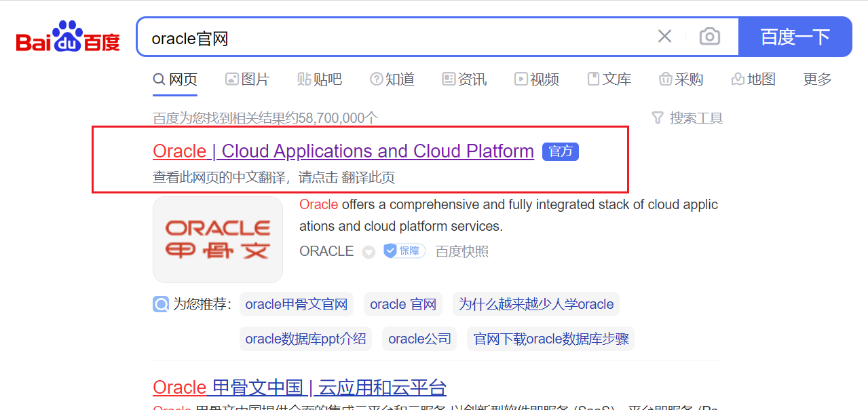This screenshot has width=868, height=410.
Task: Select the 为什么越来越少人学oracle suggestion
Action: pos(536,304)
